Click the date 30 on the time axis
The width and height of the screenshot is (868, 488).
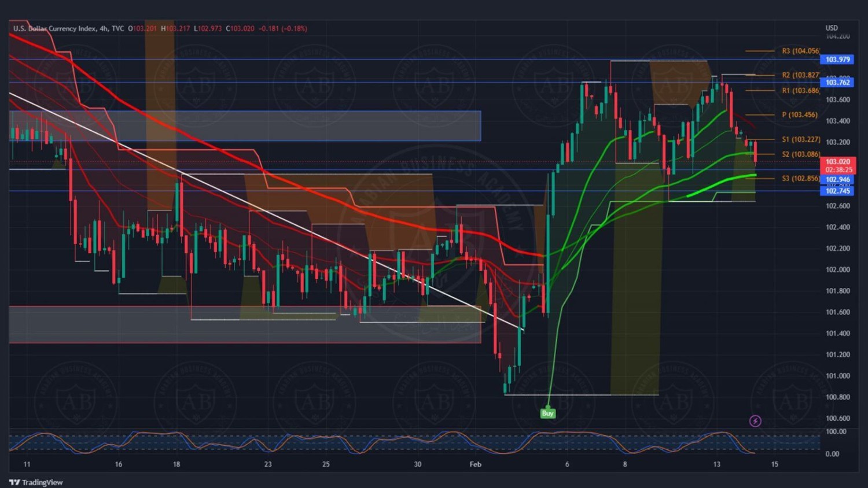tap(418, 464)
